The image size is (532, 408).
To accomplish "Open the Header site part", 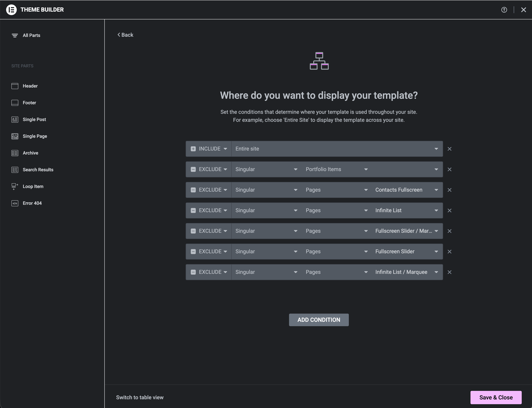I will [30, 86].
